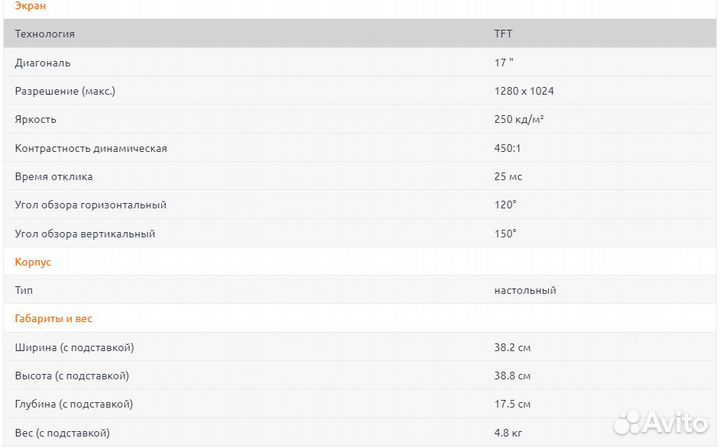Click the 150° vertical angle value
This screenshot has width=720, height=448.
coord(505,233)
